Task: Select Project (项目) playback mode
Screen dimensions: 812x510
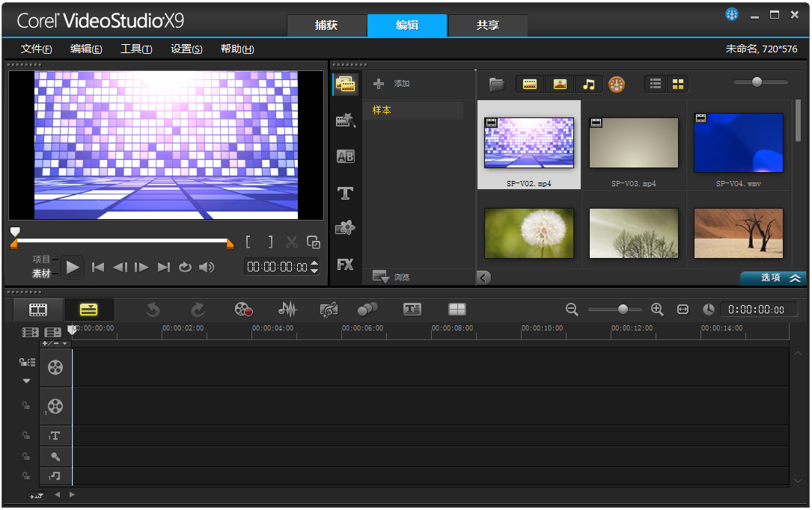Action: click(x=41, y=259)
